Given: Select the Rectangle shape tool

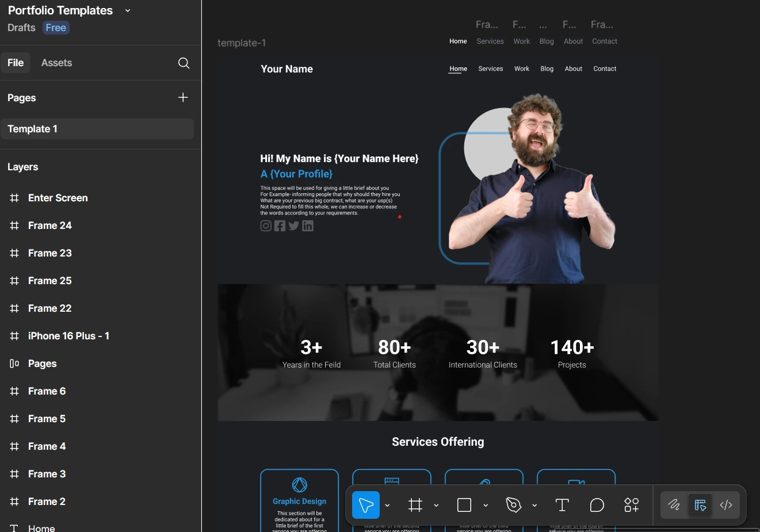Looking at the screenshot, I should click(464, 505).
